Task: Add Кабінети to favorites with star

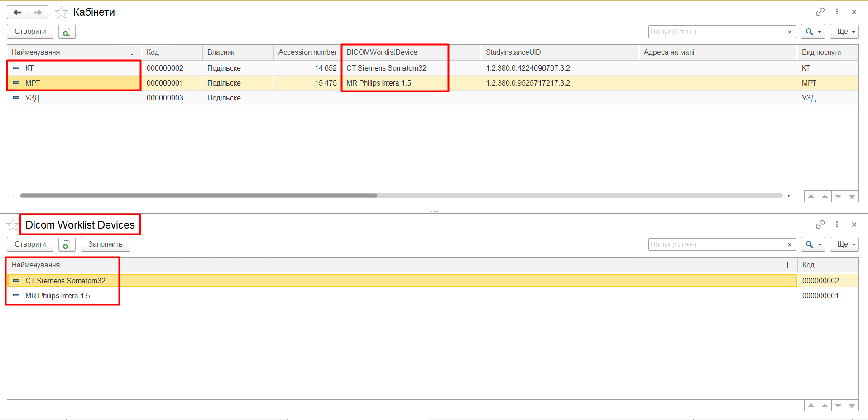Action: pyautogui.click(x=61, y=12)
